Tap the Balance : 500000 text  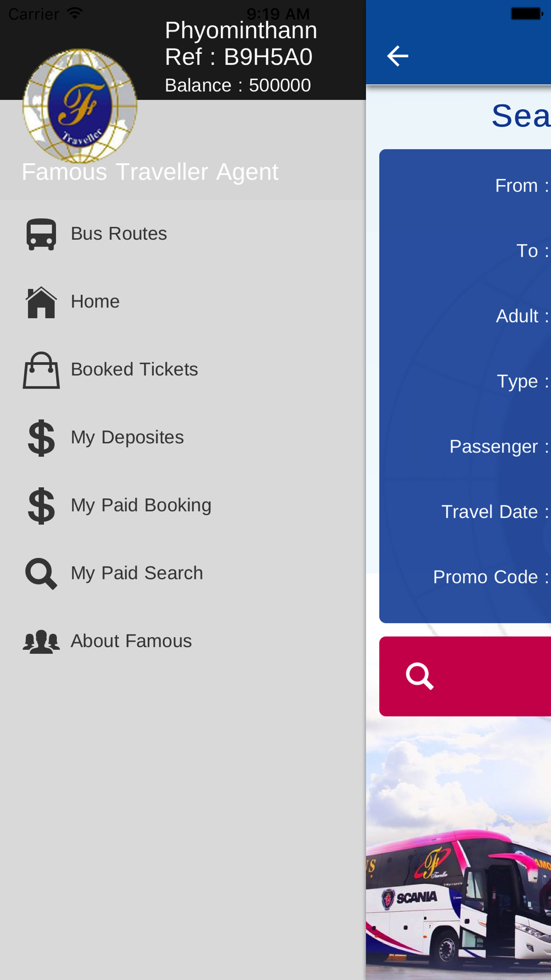coord(237,85)
